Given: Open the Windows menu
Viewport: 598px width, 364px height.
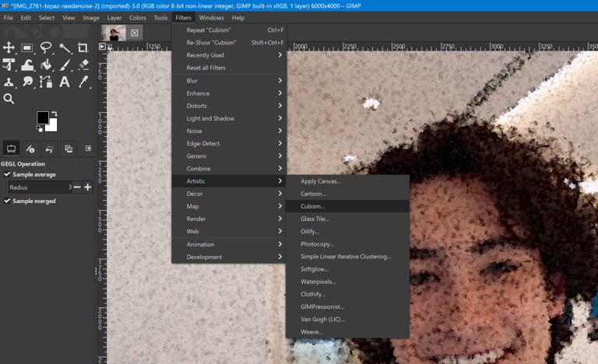Looking at the screenshot, I should pyautogui.click(x=211, y=18).
